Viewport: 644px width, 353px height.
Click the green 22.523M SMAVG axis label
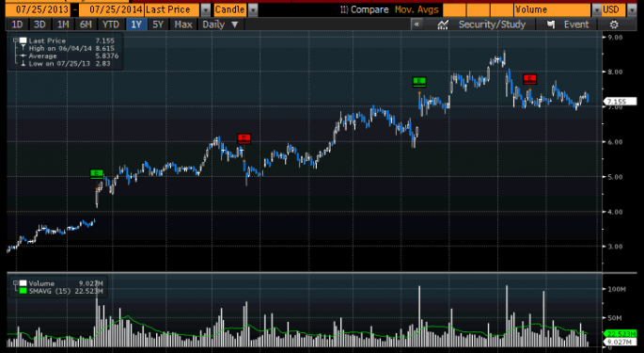click(620, 333)
